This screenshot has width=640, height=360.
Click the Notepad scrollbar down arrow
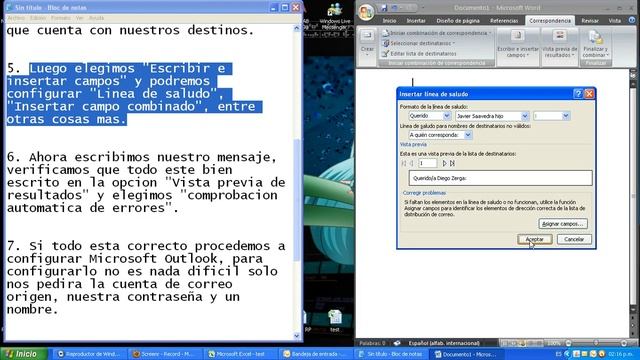click(x=297, y=336)
